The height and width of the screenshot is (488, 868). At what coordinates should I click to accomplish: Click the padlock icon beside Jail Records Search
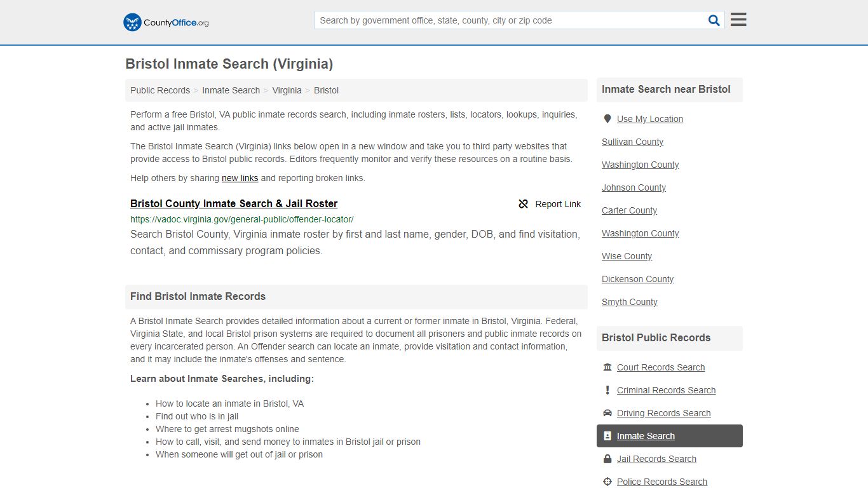pos(607,459)
